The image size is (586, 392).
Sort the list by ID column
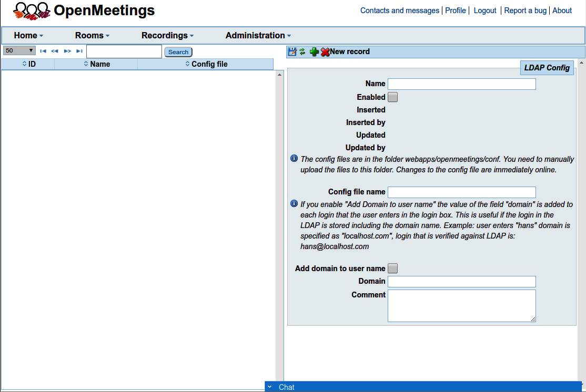pyautogui.click(x=28, y=64)
